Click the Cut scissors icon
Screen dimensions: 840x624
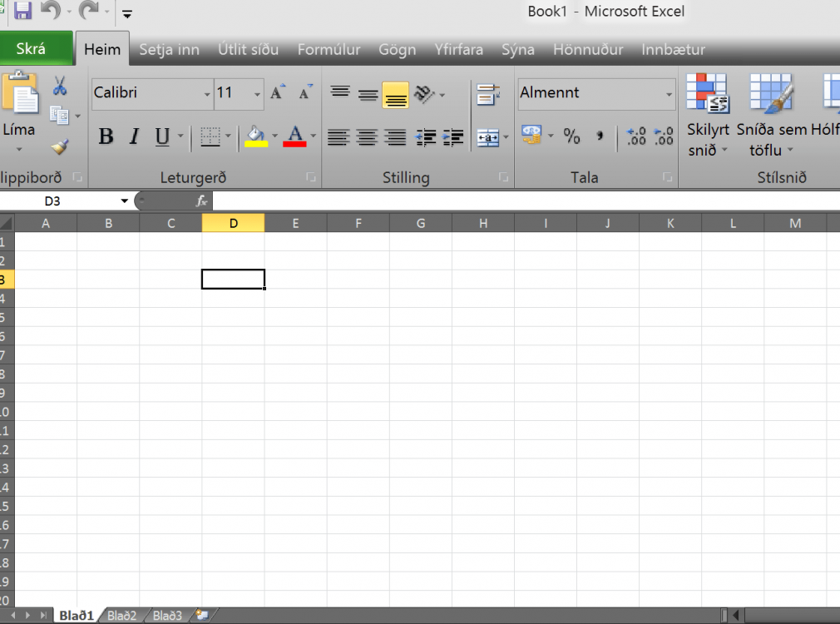tap(60, 87)
